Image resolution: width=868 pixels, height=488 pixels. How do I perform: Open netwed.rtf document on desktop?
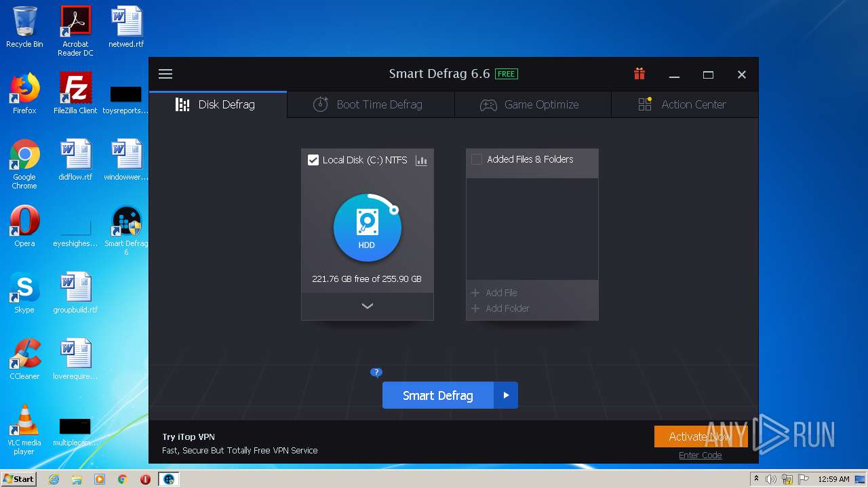pos(126,27)
